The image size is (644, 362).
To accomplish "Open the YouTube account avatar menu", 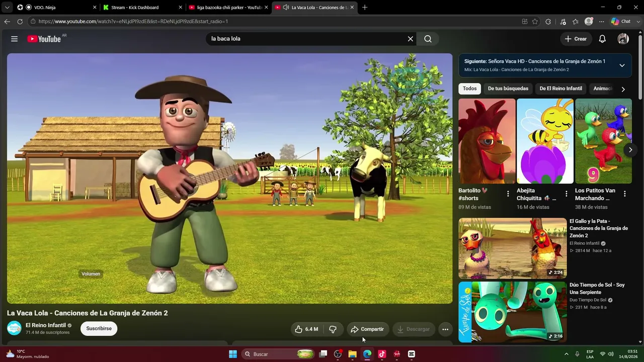I will coord(623,39).
